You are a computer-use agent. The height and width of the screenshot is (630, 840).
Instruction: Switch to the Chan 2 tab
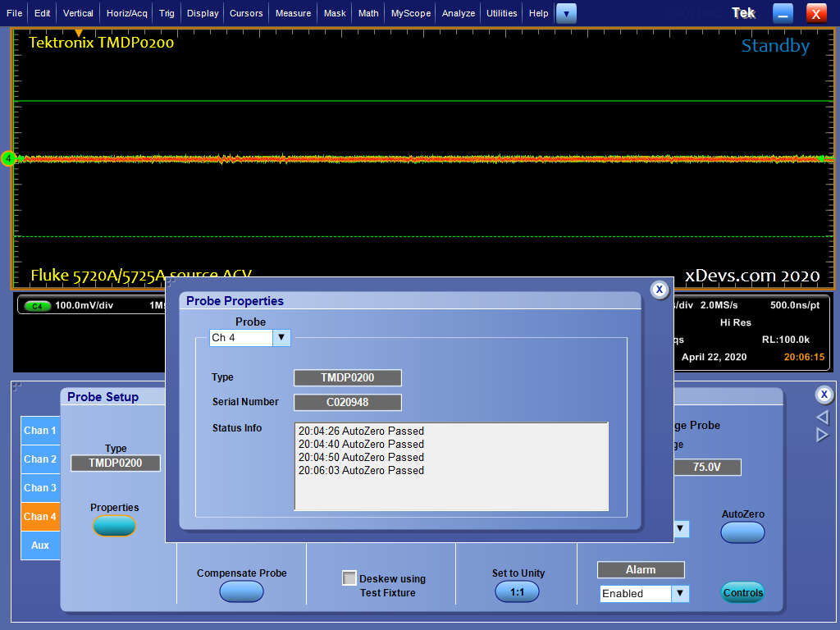pos(40,459)
